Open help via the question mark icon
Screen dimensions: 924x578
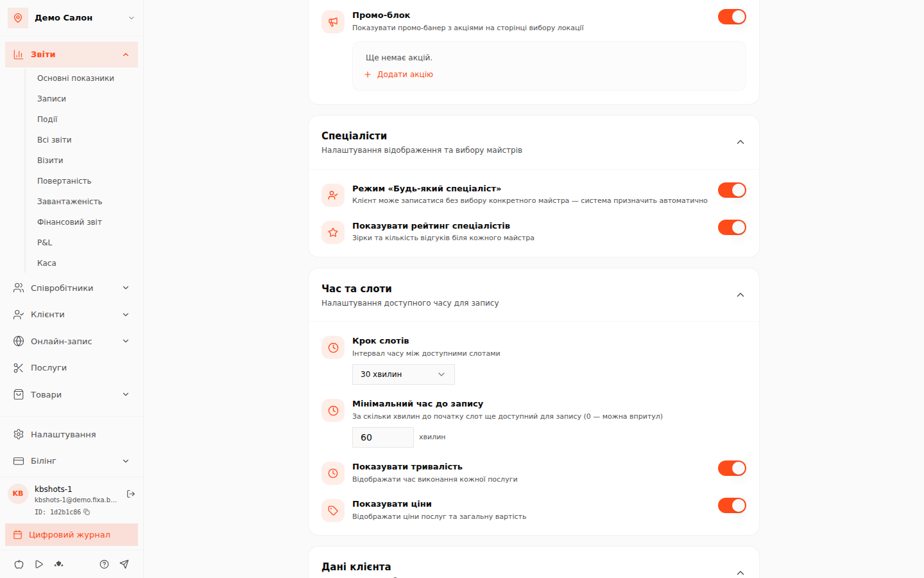(104, 564)
